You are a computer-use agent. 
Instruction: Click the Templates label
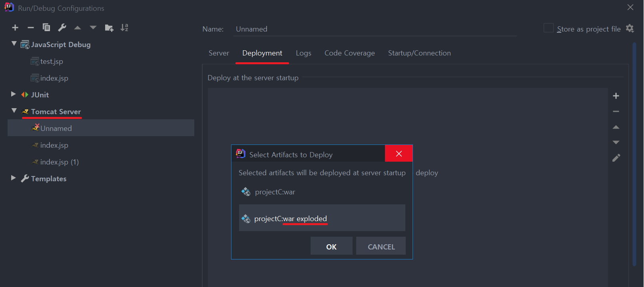(49, 179)
